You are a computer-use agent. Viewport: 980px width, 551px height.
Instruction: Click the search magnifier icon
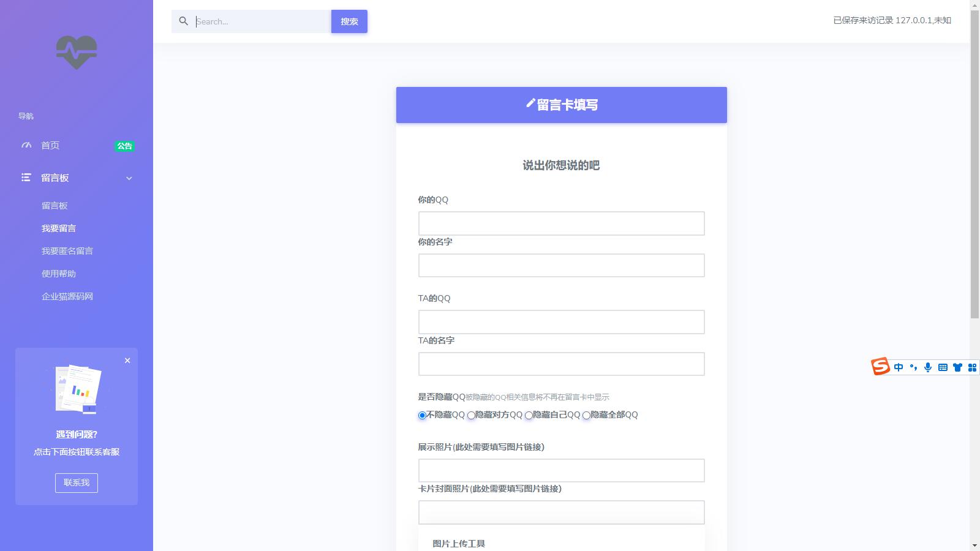183,21
